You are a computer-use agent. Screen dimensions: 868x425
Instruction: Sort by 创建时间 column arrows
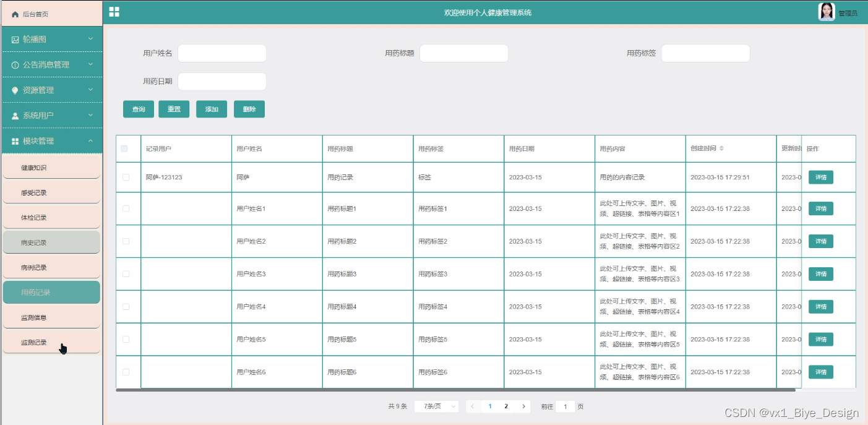point(721,148)
